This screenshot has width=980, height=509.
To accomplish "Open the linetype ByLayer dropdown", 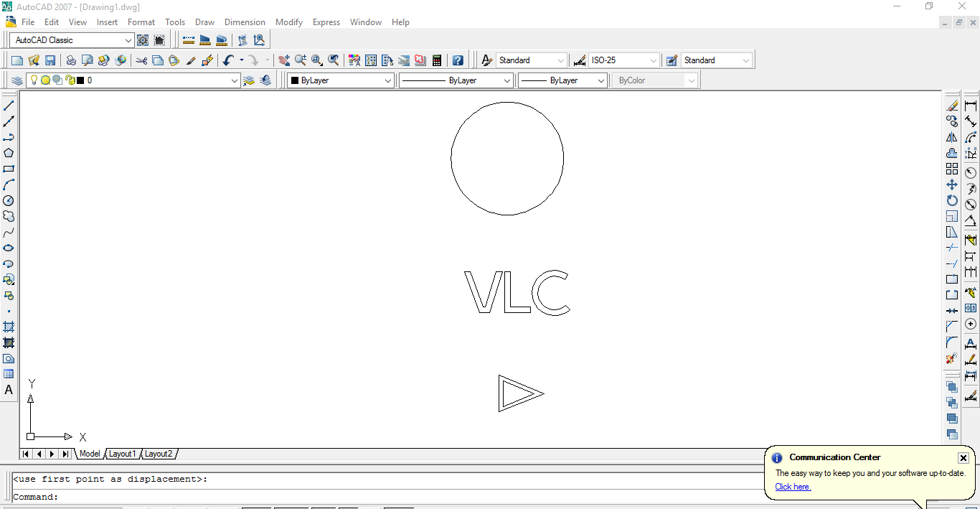I will click(x=507, y=80).
